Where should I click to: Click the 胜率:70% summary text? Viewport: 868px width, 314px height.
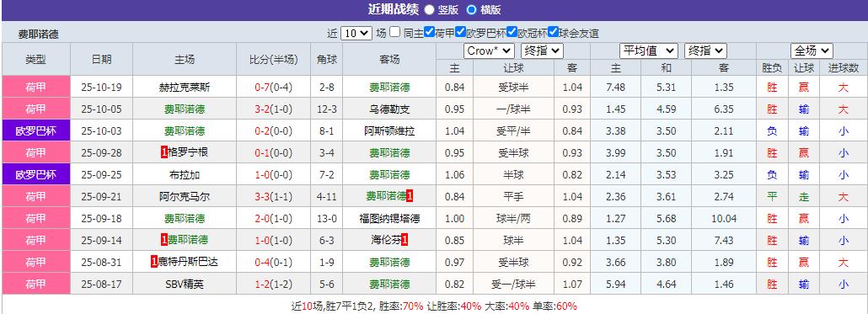pyautogui.click(x=401, y=306)
